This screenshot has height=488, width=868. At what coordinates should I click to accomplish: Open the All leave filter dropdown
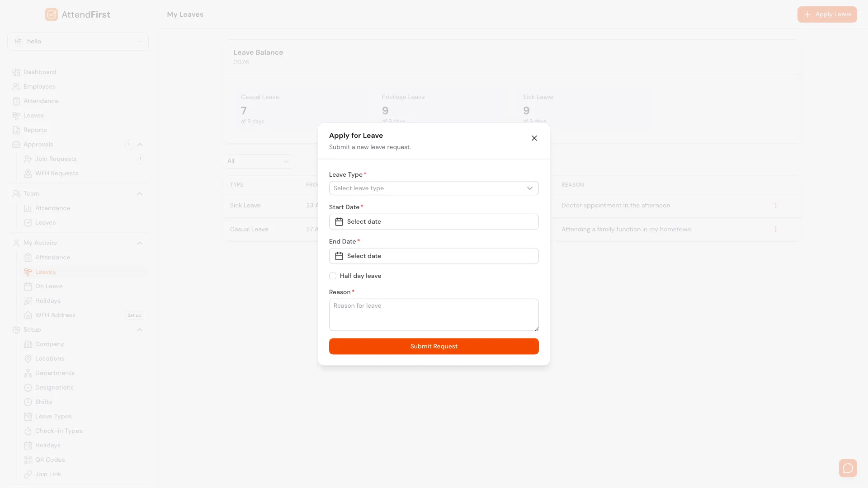(x=259, y=161)
